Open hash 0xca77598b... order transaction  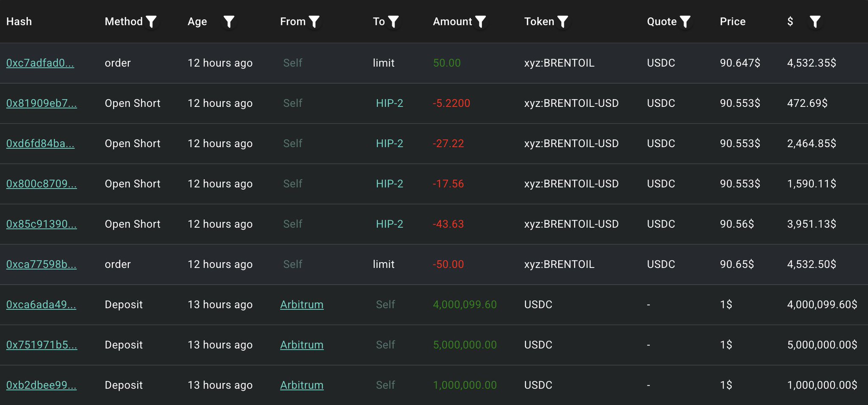(x=42, y=264)
